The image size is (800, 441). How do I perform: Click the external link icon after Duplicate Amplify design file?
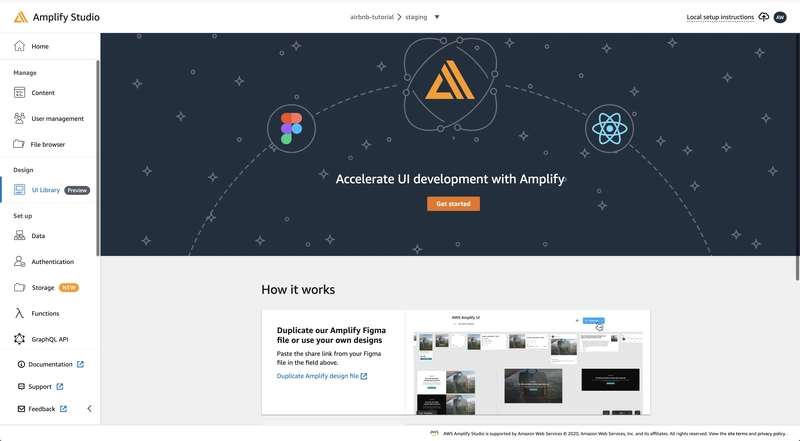364,376
